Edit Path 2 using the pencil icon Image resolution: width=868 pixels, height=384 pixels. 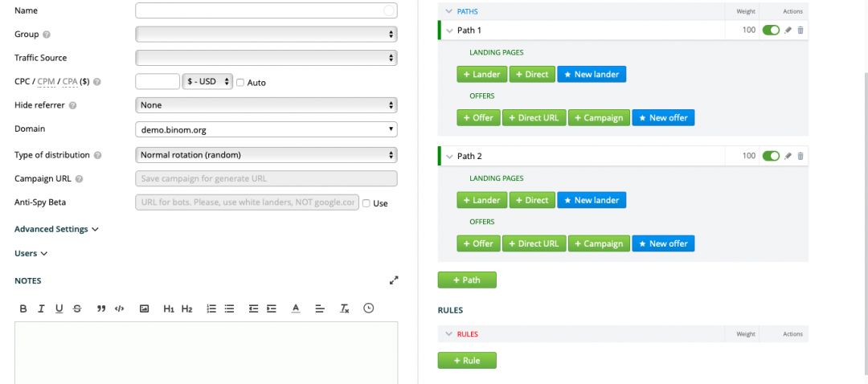[x=788, y=156]
